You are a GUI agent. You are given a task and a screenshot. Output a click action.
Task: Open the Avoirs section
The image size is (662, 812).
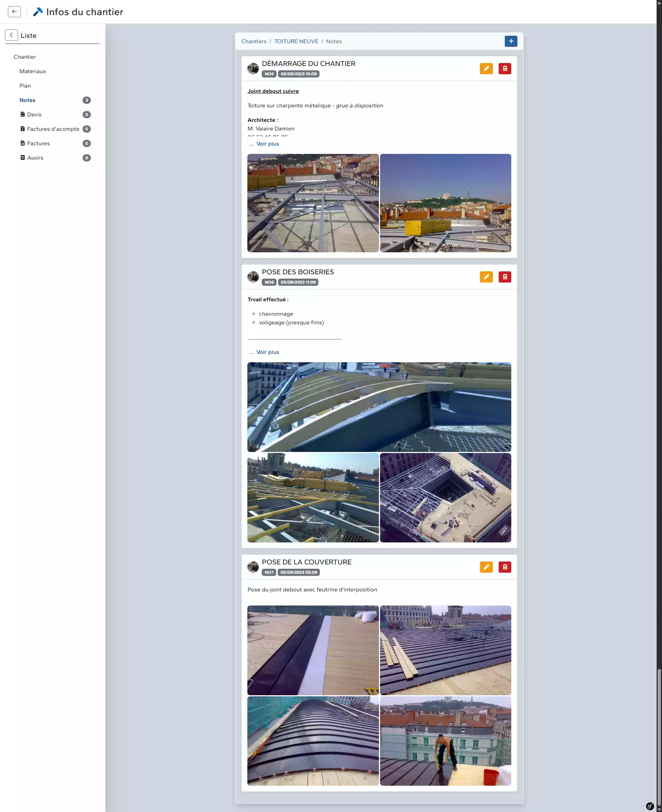click(x=35, y=157)
